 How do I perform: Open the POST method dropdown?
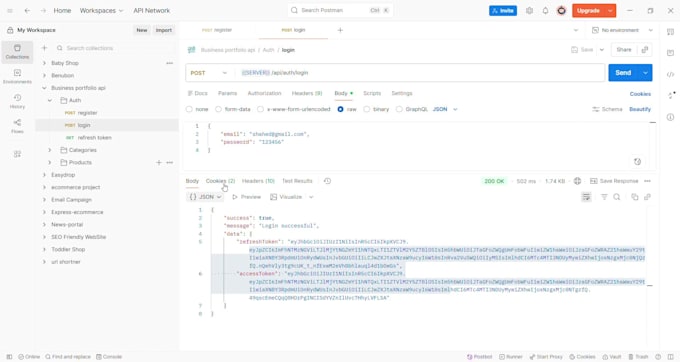point(209,73)
